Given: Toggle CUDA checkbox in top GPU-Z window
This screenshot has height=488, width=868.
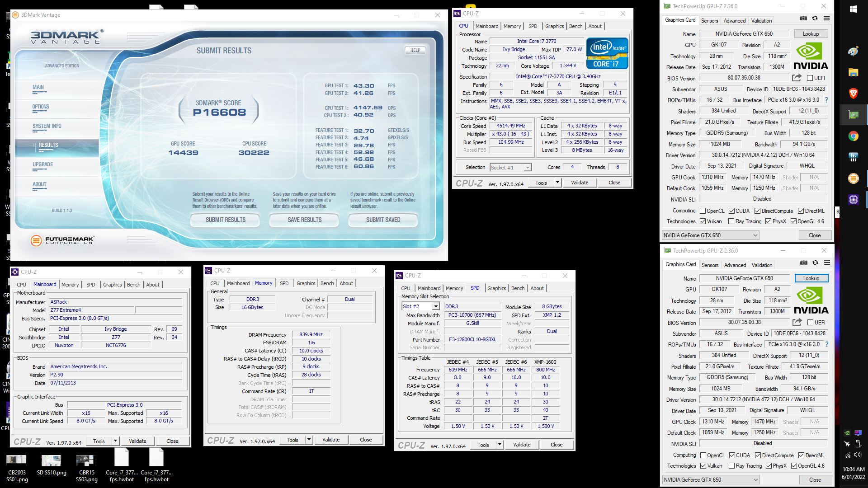Looking at the screenshot, I should (731, 211).
